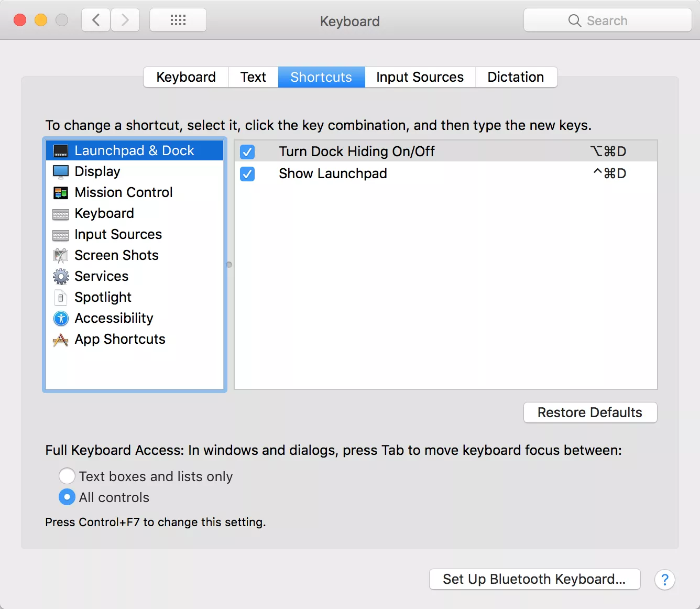700x609 pixels.
Task: Click the App Shortcuts icon
Action: coord(61,340)
